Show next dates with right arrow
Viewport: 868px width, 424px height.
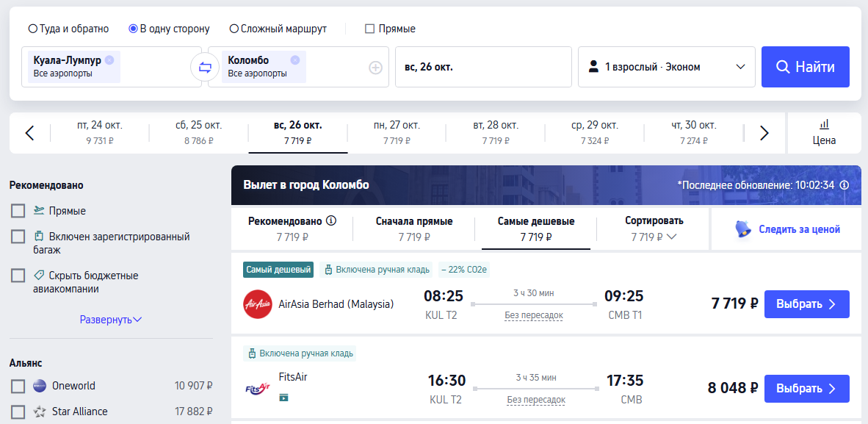pos(764,133)
